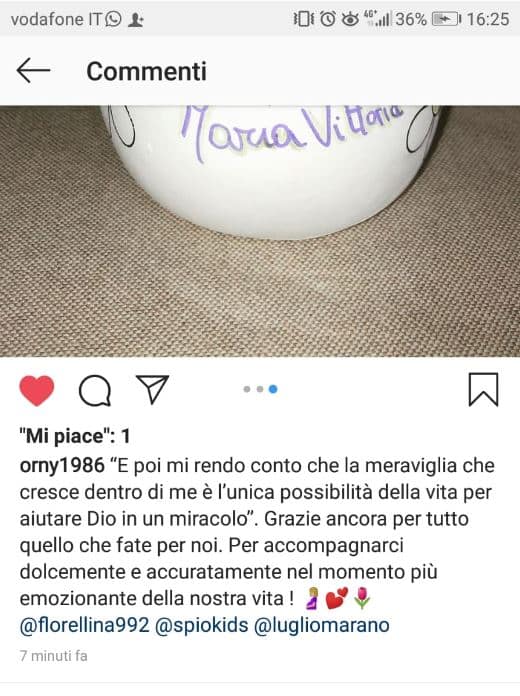Tap the battery indicator in the status bar
This screenshot has width=520, height=696.
click(446, 19)
